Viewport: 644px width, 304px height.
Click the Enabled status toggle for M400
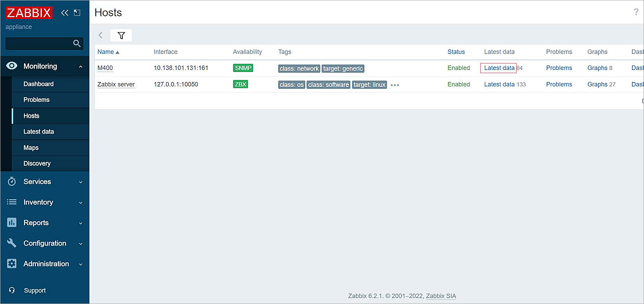point(458,68)
